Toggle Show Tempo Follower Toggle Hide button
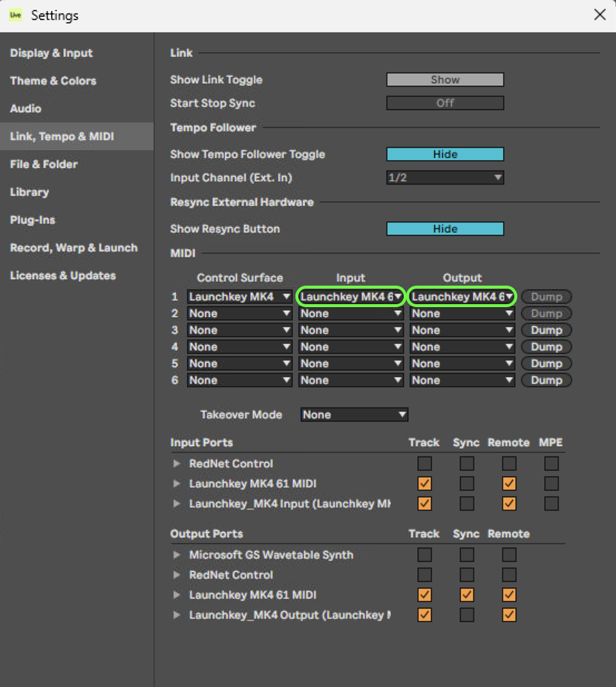This screenshot has width=616, height=687. click(x=445, y=154)
